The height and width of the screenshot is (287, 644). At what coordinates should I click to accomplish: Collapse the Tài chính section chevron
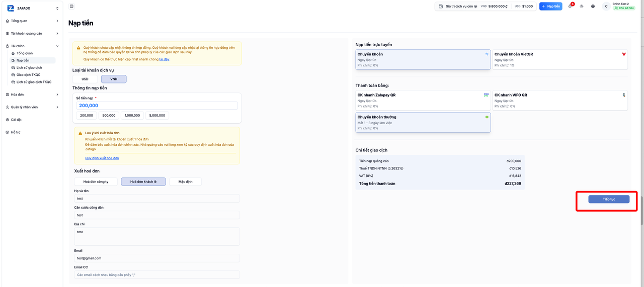57,46
